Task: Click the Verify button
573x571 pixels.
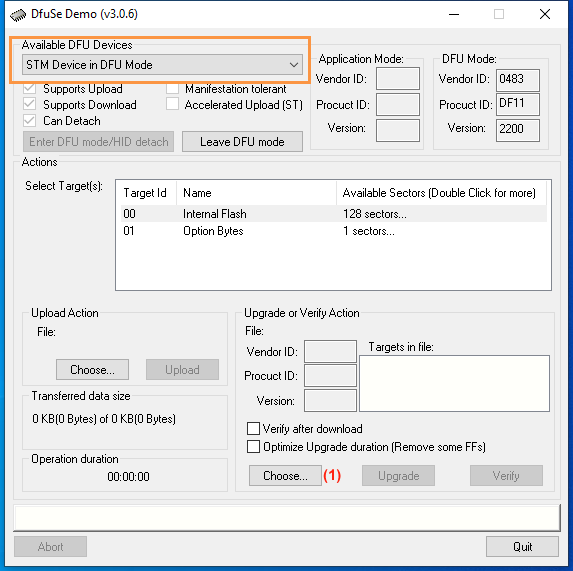Action: point(506,475)
